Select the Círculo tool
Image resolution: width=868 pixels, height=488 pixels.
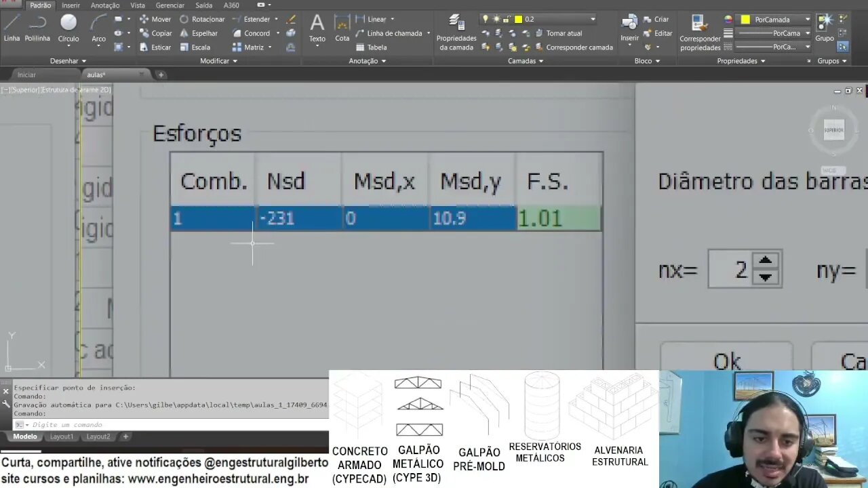[68, 28]
